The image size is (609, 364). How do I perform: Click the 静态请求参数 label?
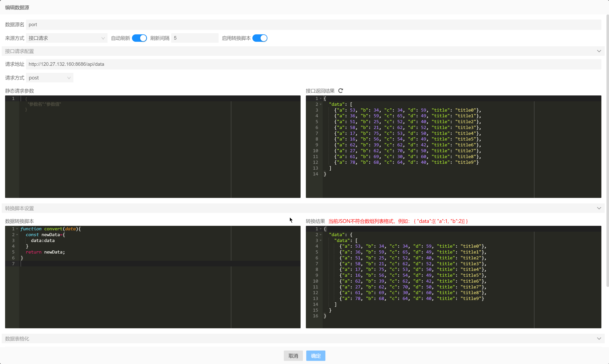(19, 91)
